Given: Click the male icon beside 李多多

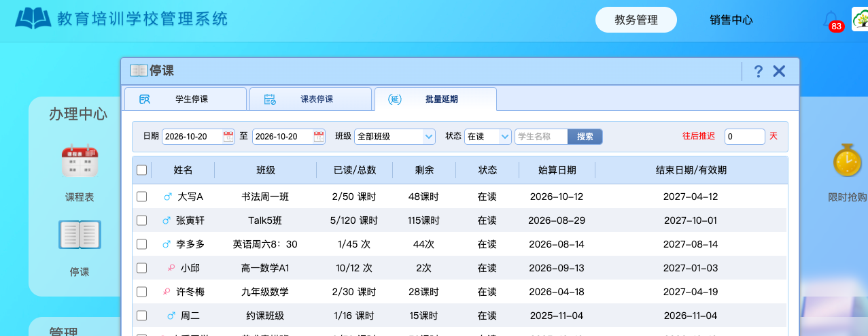Looking at the screenshot, I should click(x=167, y=244).
